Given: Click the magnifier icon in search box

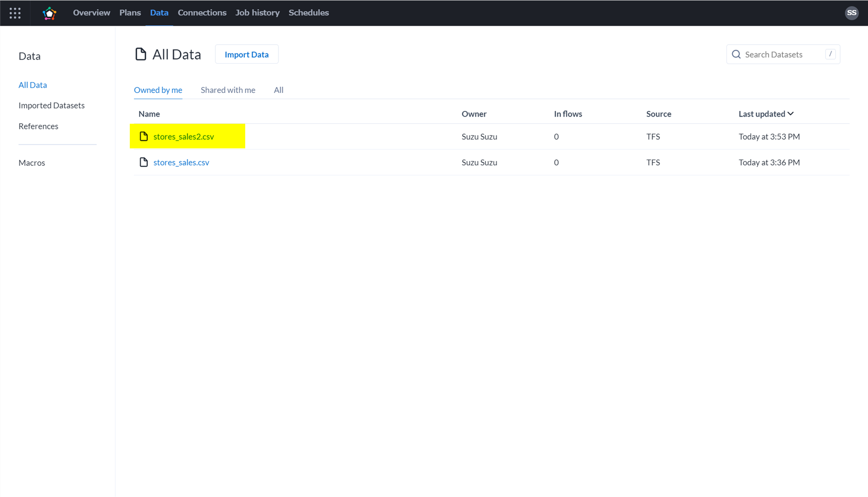Looking at the screenshot, I should (736, 54).
